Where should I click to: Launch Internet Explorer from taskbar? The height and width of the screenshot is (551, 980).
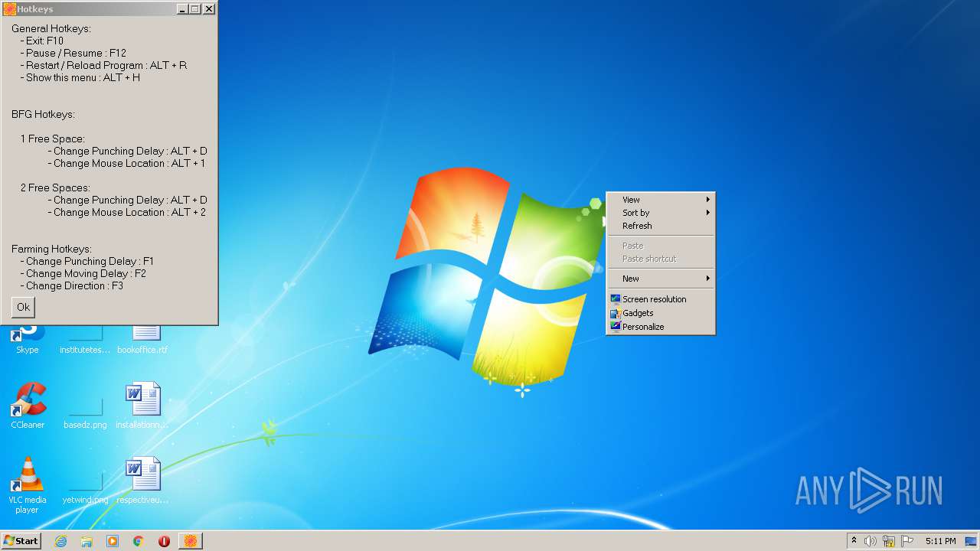[x=60, y=541]
